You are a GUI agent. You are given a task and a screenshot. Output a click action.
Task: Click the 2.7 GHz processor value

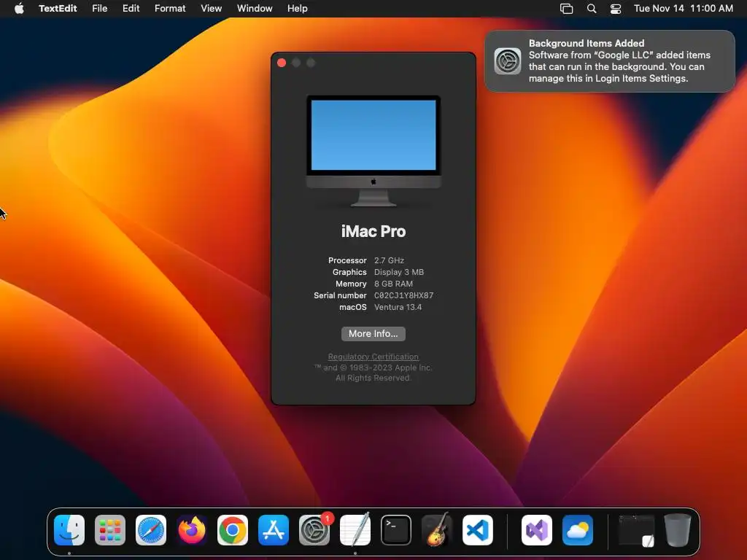tap(390, 260)
